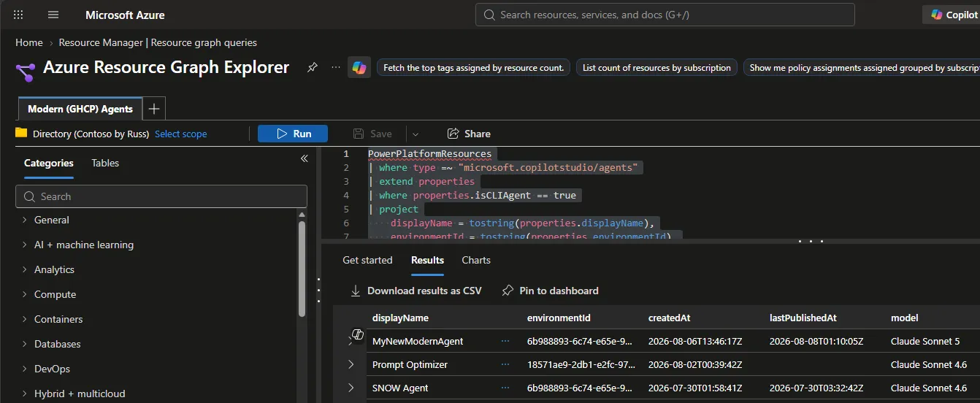This screenshot has height=403, width=980.
Task: Go to Home breadcrumb
Action: 29,42
